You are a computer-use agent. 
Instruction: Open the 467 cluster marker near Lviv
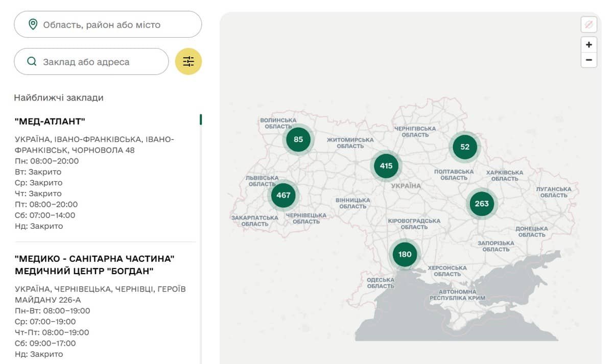pyautogui.click(x=283, y=195)
